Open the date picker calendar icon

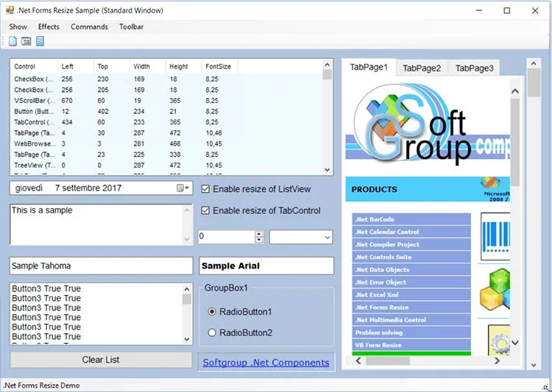click(183, 188)
